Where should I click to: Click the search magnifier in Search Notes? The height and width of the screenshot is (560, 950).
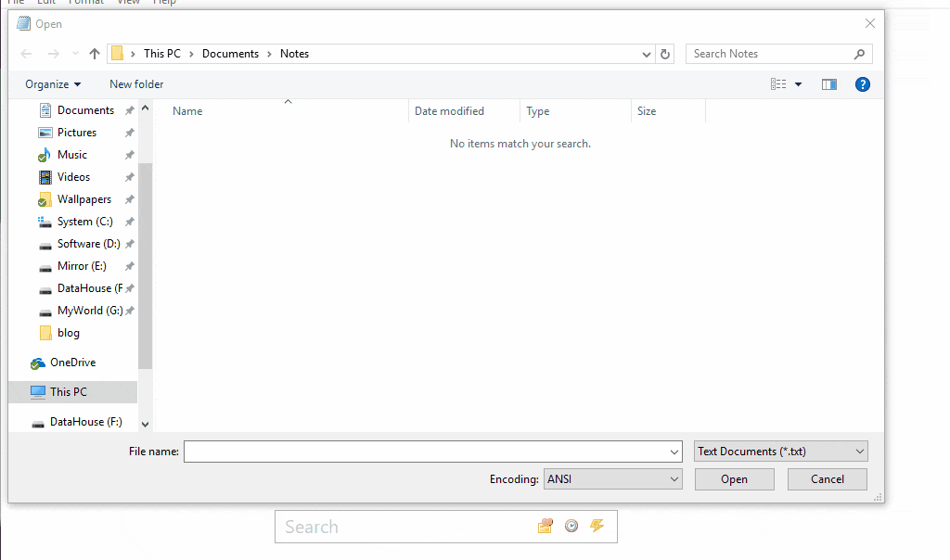pyautogui.click(x=859, y=54)
